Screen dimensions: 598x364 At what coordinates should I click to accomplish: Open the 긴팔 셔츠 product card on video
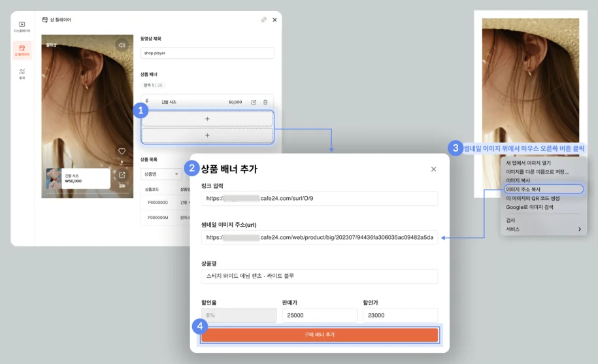tap(78, 178)
